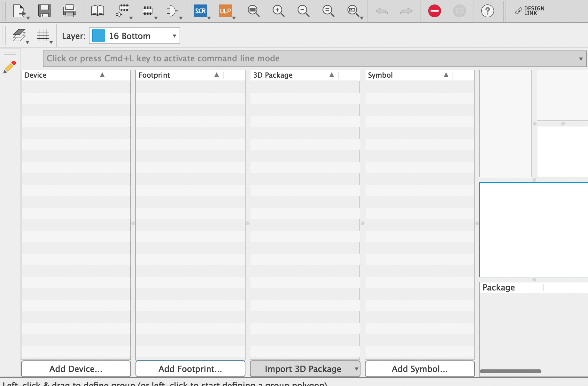This screenshot has width=588, height=386.
Task: Open help with the question mark icon
Action: pyautogui.click(x=488, y=11)
